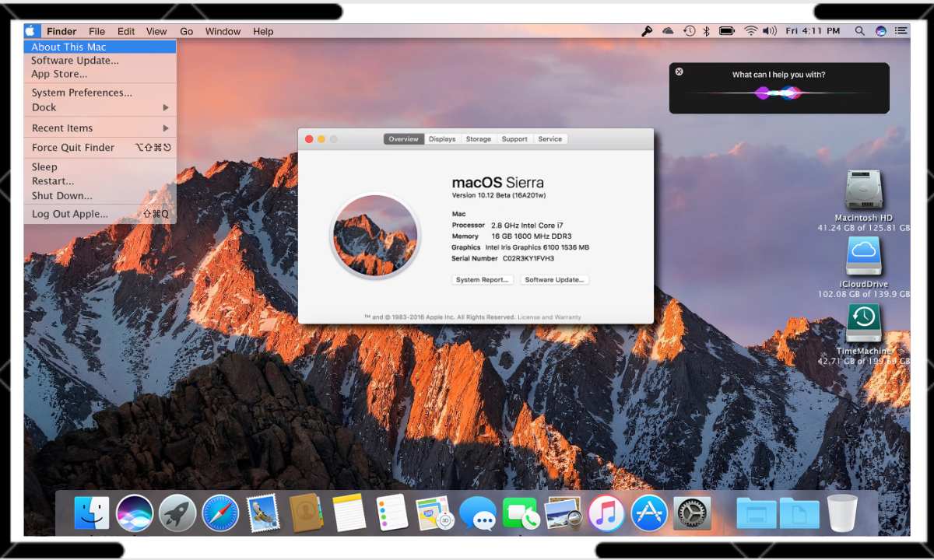934x560 pixels.
Task: Click the cloud icon in menu bar
Action: 668,31
